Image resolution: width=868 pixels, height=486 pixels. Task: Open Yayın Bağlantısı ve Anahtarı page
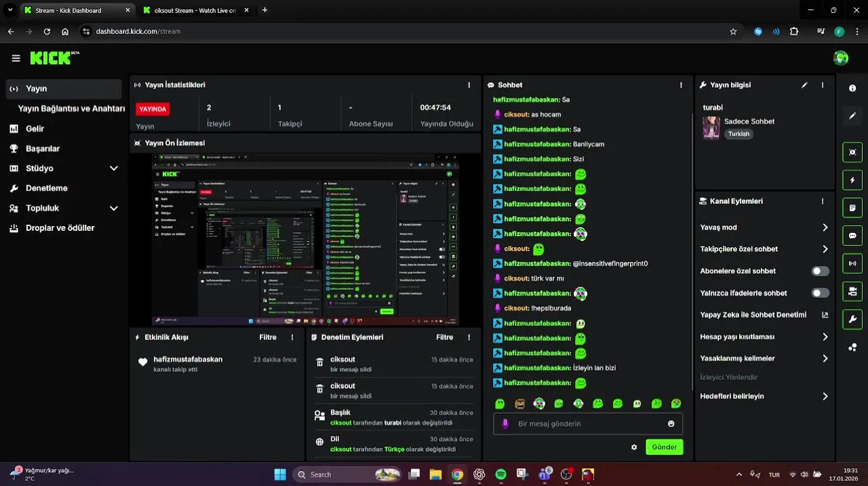point(71,108)
